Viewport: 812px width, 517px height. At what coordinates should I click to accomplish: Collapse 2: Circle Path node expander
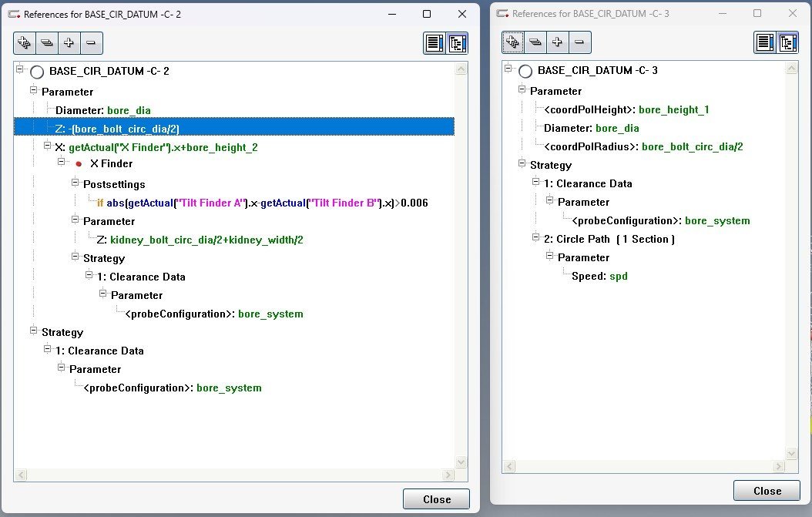tap(536, 237)
